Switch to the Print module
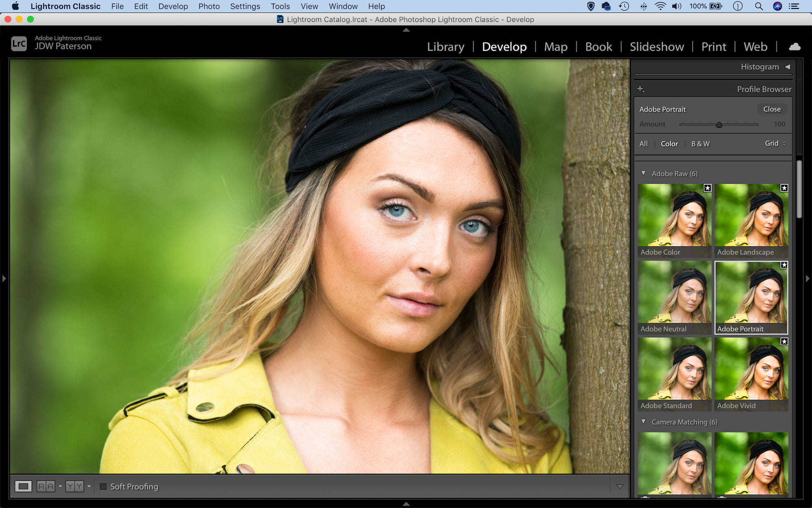Viewport: 812px width, 508px height. [x=714, y=47]
